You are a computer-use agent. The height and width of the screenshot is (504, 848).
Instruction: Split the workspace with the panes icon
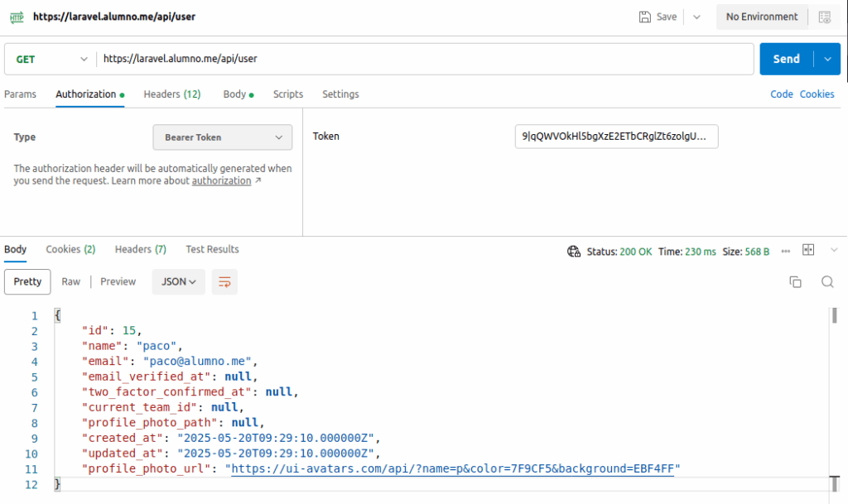coord(808,250)
